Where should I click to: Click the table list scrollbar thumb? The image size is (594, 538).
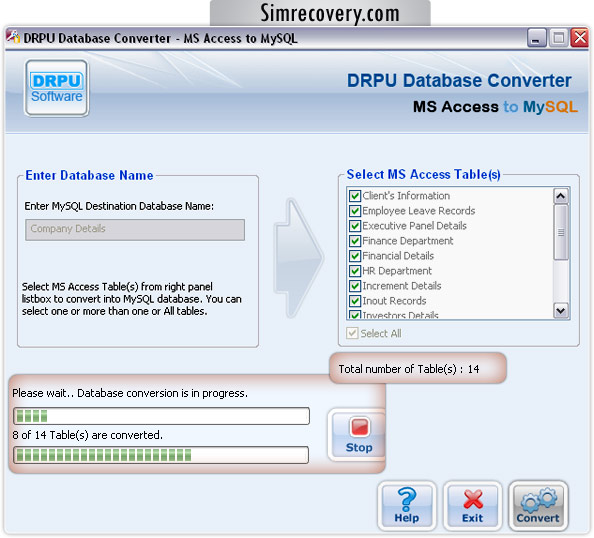click(561, 232)
